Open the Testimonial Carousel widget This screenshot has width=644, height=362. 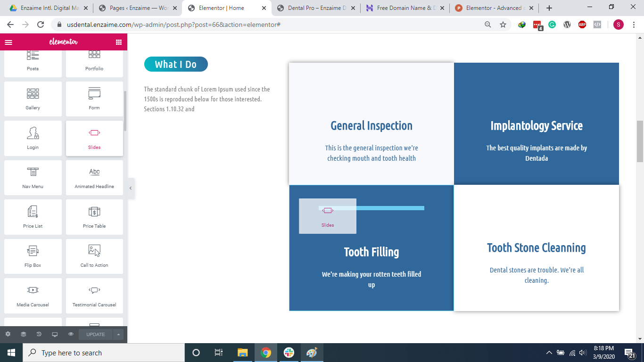[x=94, y=296]
